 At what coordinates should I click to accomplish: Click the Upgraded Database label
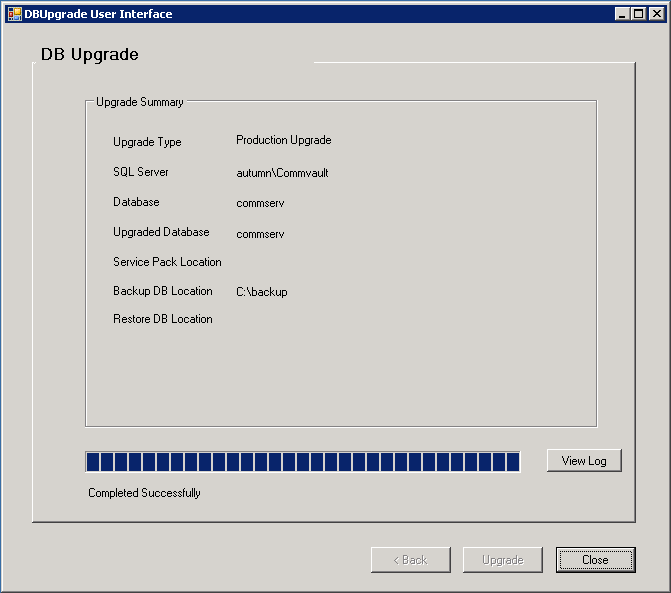point(161,232)
